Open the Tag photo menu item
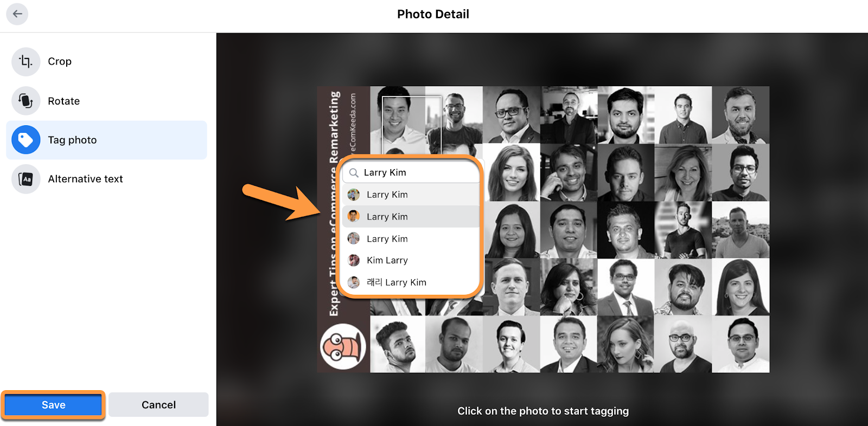The image size is (868, 426). 106,140
